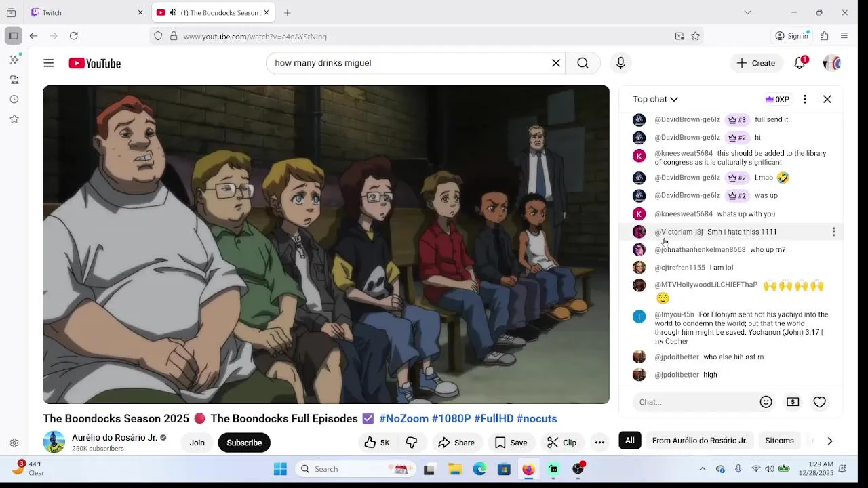868x488 pixels.
Task: Open options for Victoriam message
Action: (833, 232)
